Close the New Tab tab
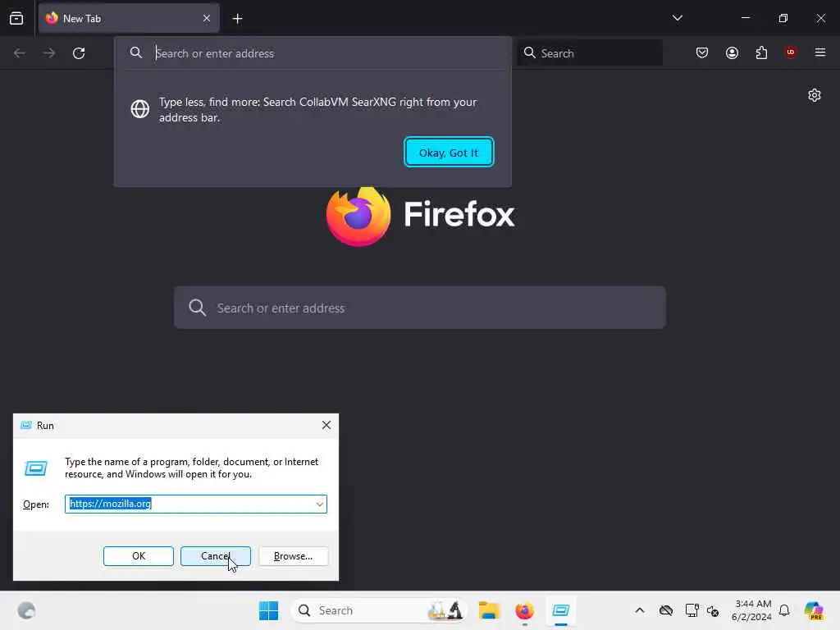The height and width of the screenshot is (630, 840). tap(206, 18)
